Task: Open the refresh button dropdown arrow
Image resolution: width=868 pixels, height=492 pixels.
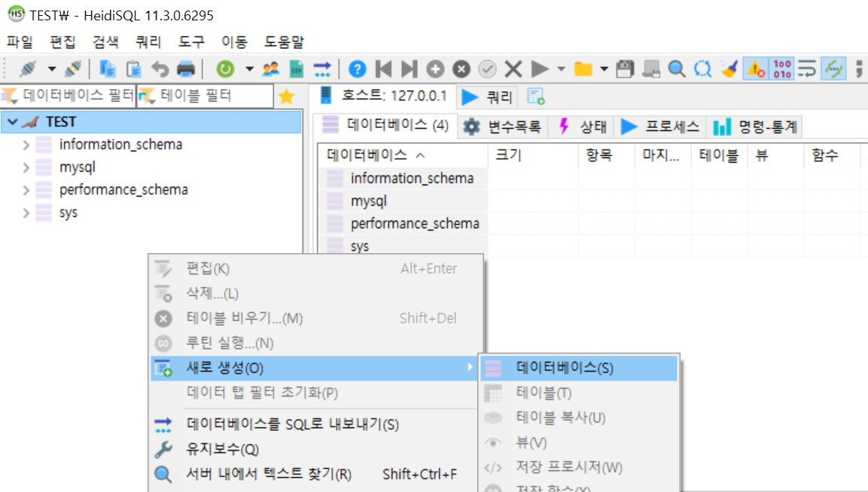Action: click(249, 69)
